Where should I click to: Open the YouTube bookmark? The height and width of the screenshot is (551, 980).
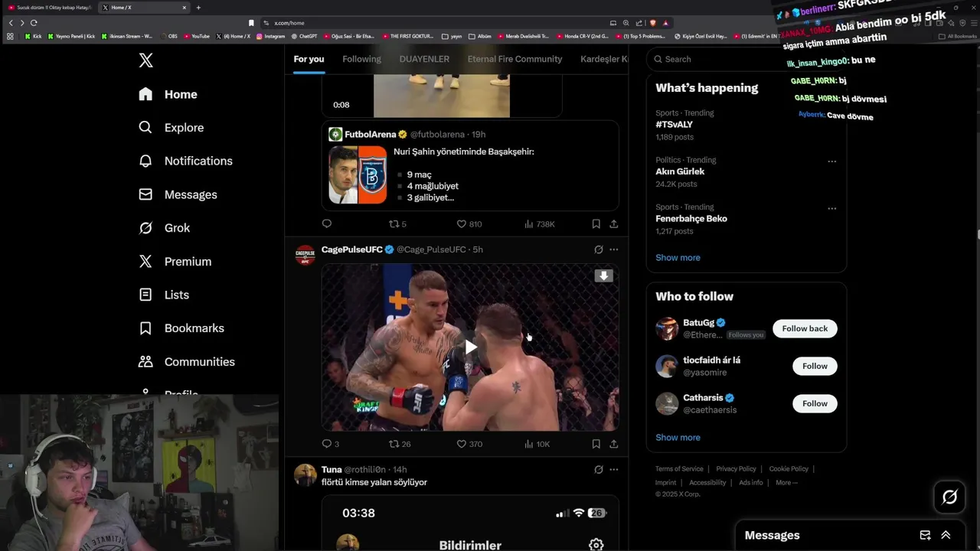click(x=196, y=36)
